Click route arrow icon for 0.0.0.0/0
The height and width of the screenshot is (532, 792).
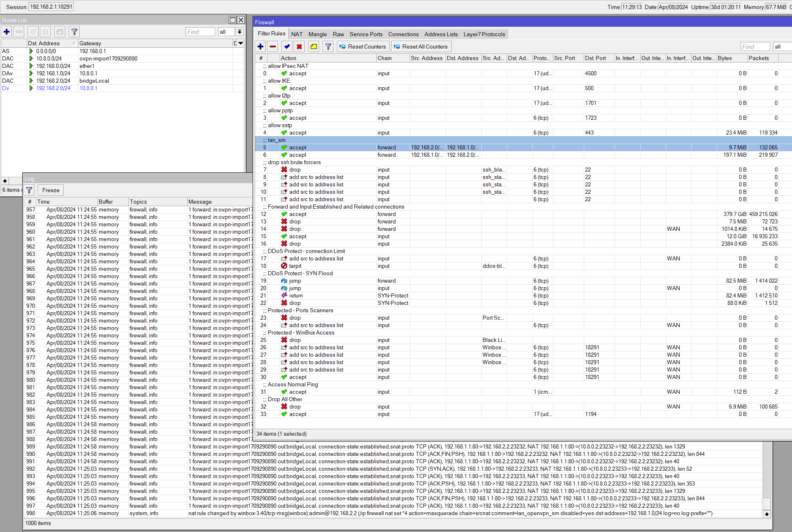[x=31, y=51]
